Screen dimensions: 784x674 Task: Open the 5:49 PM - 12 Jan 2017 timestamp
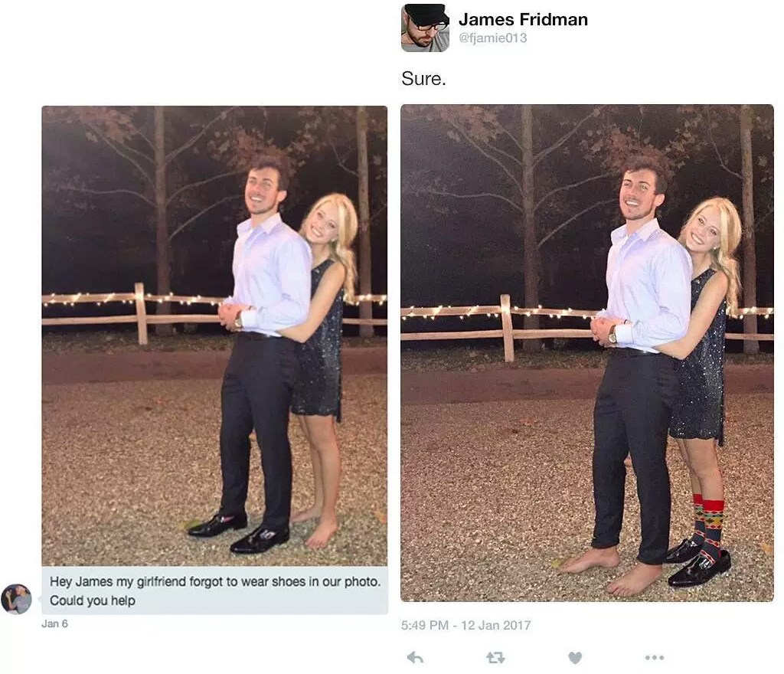[465, 625]
